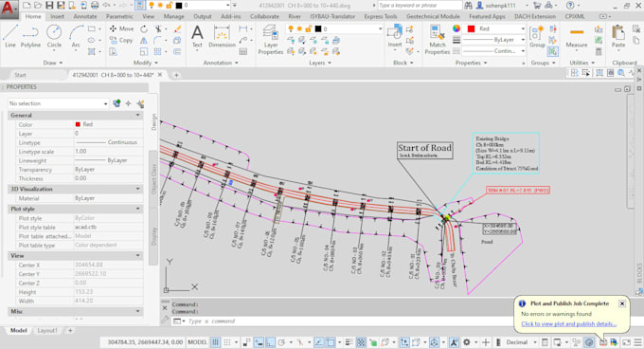Screen dimensions: 644x349
Task: Click the Save icon in quick access toolbar
Action: (x=49, y=6)
